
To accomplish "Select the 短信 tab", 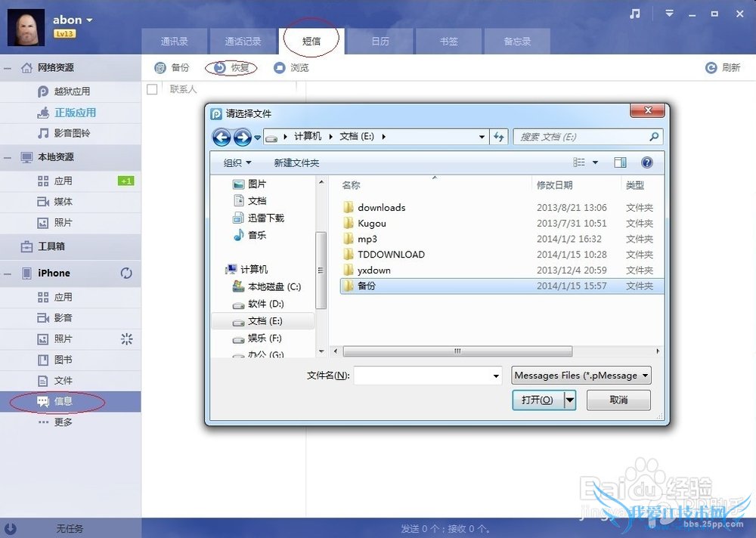I will pos(311,42).
